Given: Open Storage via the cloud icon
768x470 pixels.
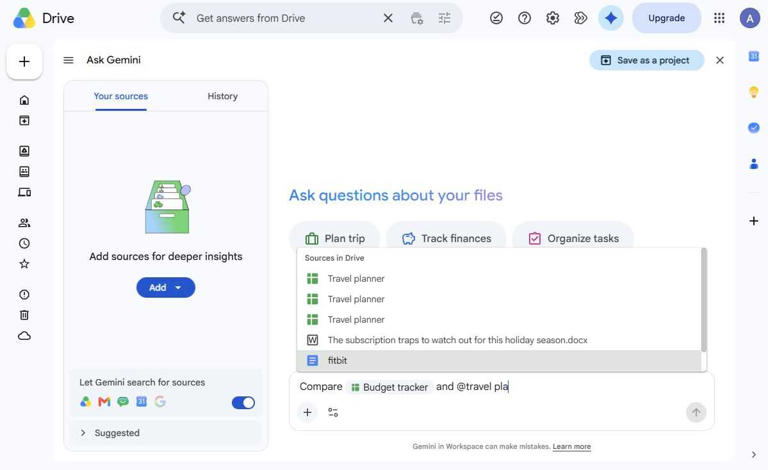Looking at the screenshot, I should 24,335.
